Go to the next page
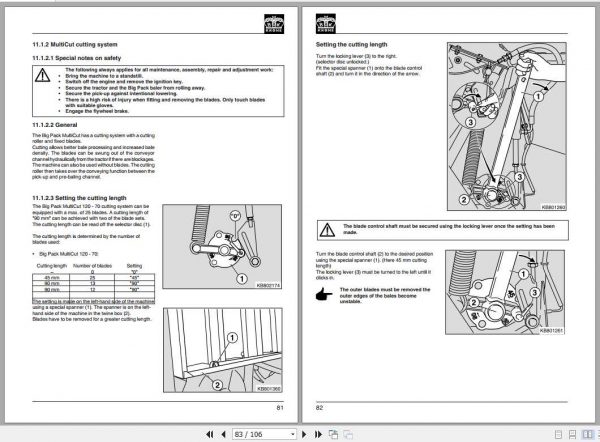The width and height of the screenshot is (600, 442). coord(304,434)
